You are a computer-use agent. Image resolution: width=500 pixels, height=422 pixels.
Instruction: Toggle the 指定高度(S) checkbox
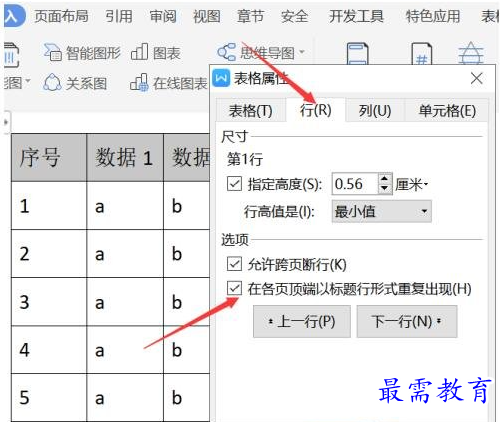(x=234, y=184)
